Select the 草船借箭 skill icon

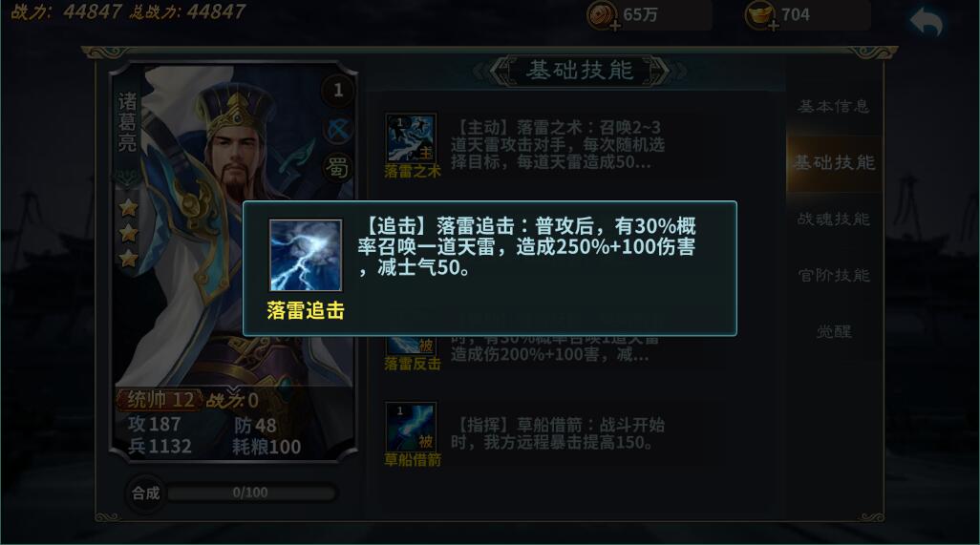point(411,427)
